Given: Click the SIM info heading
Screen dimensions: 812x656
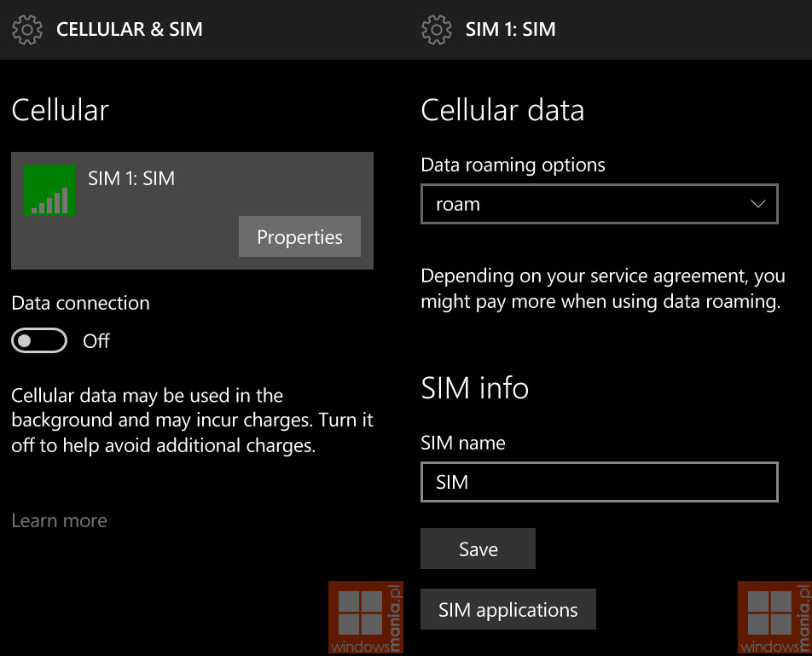Looking at the screenshot, I should point(475,388).
